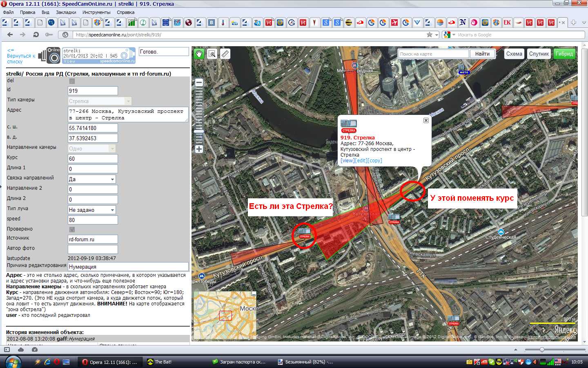This screenshot has width=588, height=368.
Task: Open the Справка menu
Action: [x=125, y=12]
